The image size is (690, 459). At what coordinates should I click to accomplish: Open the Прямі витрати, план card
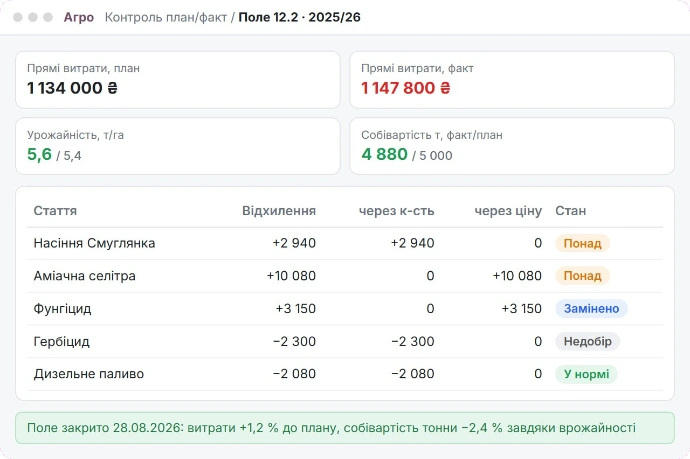coord(178,80)
